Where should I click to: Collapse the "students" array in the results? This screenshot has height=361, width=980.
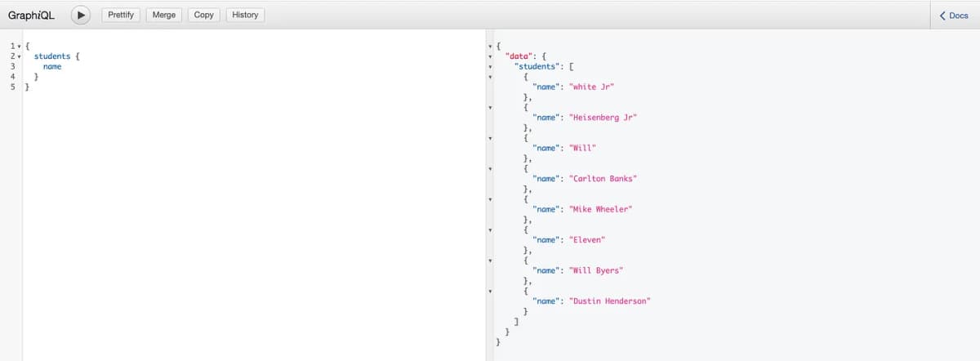pos(490,66)
